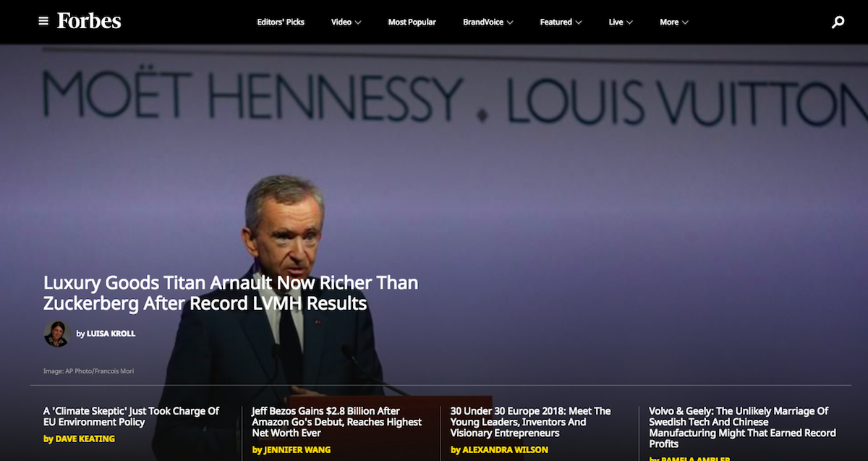Open Jennifer Wang's author page
Screen dimensions: 868x461
click(297, 449)
